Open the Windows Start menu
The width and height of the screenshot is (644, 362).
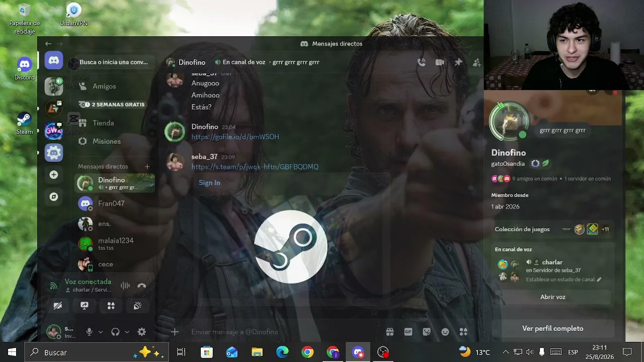tap(12, 352)
